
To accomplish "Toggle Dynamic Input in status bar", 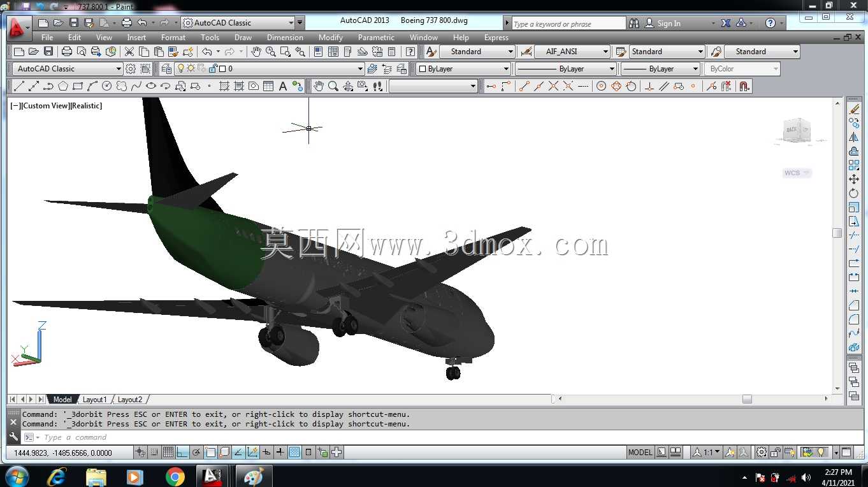I will tap(266, 453).
